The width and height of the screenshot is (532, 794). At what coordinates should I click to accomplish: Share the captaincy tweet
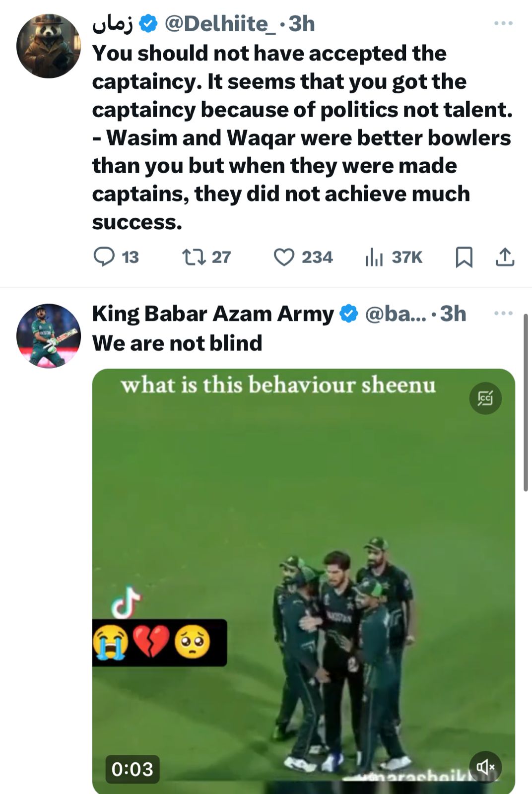pos(505,257)
